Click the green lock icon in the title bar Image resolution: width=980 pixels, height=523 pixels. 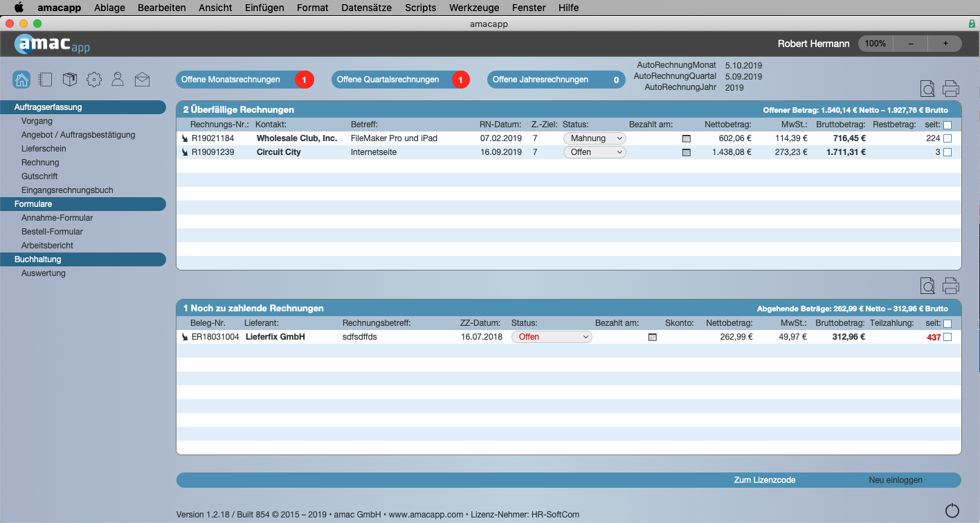(972, 24)
